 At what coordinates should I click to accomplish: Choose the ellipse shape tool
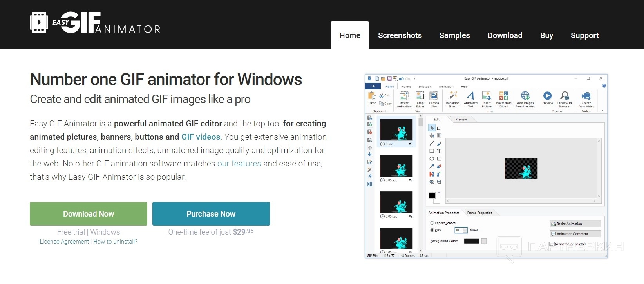coord(432,158)
